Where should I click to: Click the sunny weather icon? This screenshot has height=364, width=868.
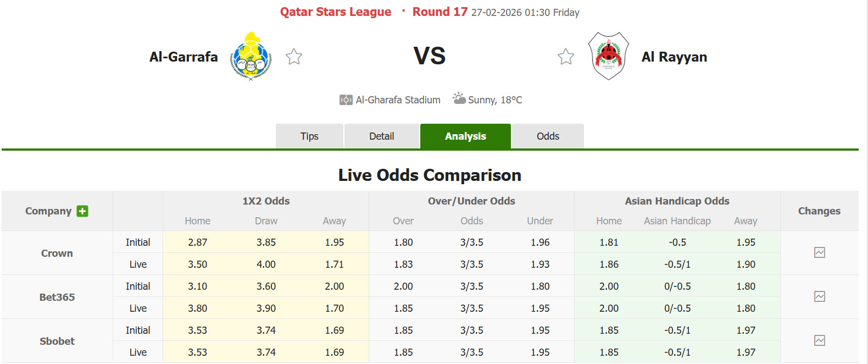tap(458, 99)
